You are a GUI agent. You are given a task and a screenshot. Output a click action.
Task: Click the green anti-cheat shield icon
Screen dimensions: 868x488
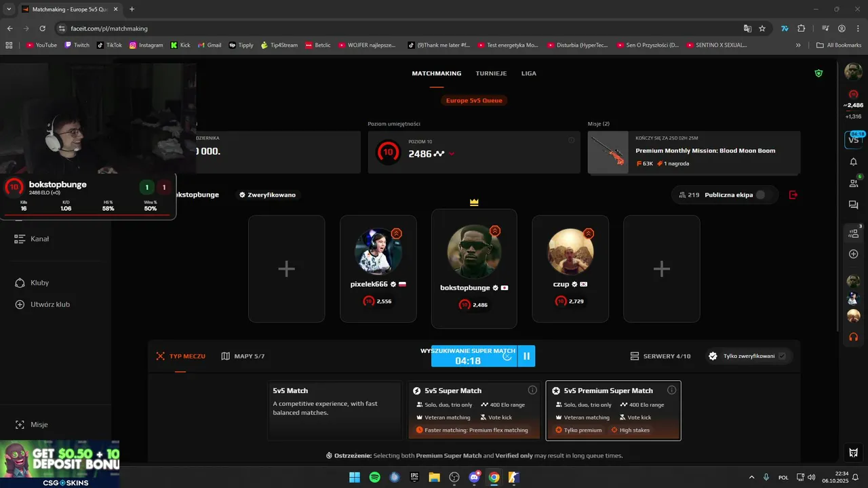pyautogui.click(x=818, y=73)
